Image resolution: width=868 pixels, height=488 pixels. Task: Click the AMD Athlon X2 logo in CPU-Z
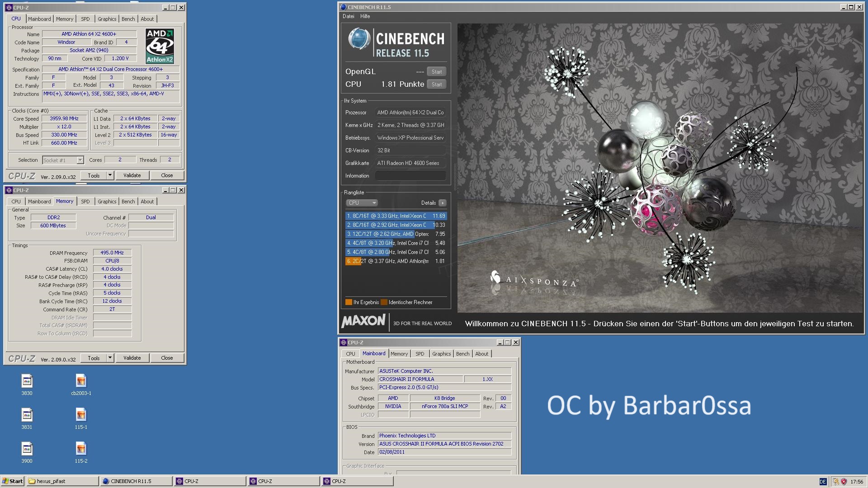(160, 46)
